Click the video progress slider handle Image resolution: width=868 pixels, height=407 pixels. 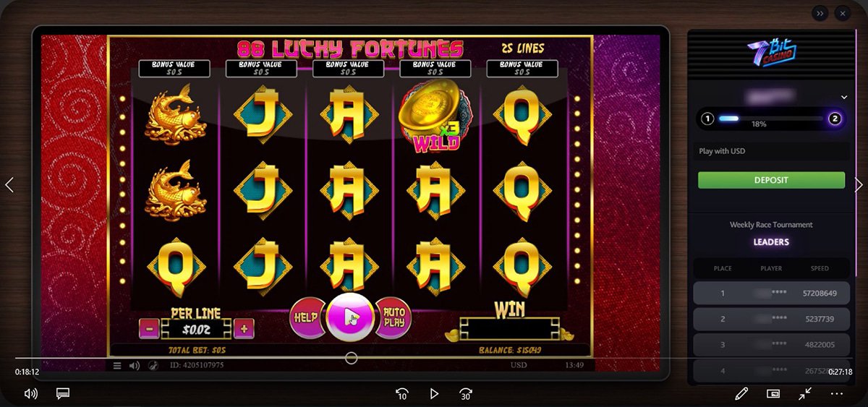tap(351, 358)
